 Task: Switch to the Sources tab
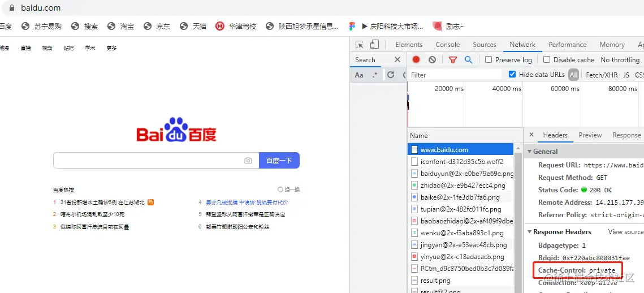(484, 44)
